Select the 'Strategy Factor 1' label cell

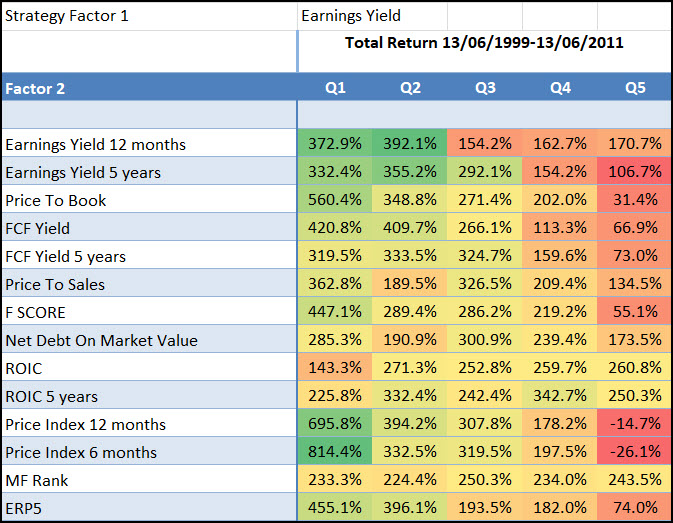[x=149, y=16]
